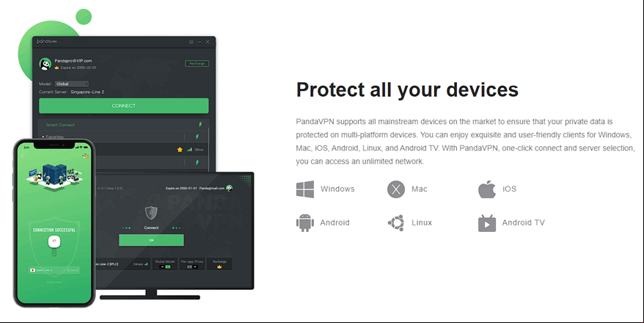Viewport: 644px width, 323px height.
Task: Toggle the Per-app Proxy switch
Action: tap(191, 266)
